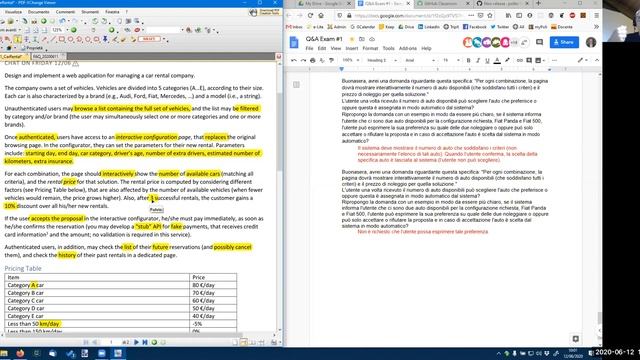Open the Inbox bookmark

click(x=294, y=27)
